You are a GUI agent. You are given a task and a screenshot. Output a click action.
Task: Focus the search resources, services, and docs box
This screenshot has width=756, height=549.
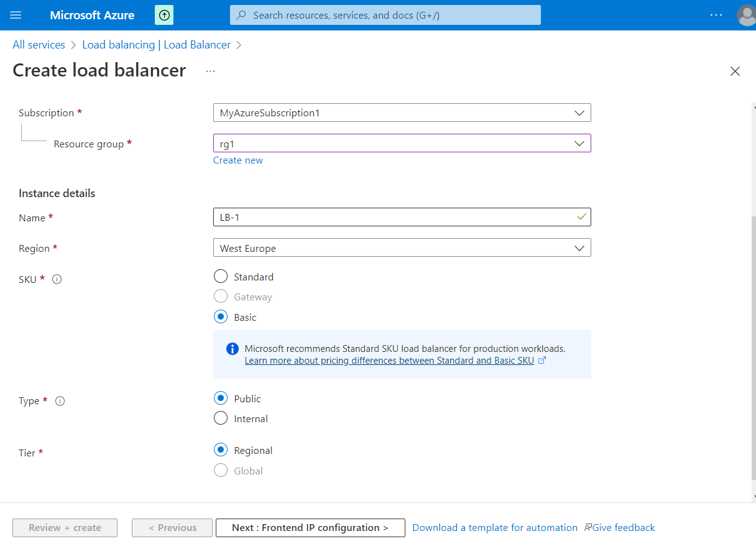pos(385,15)
